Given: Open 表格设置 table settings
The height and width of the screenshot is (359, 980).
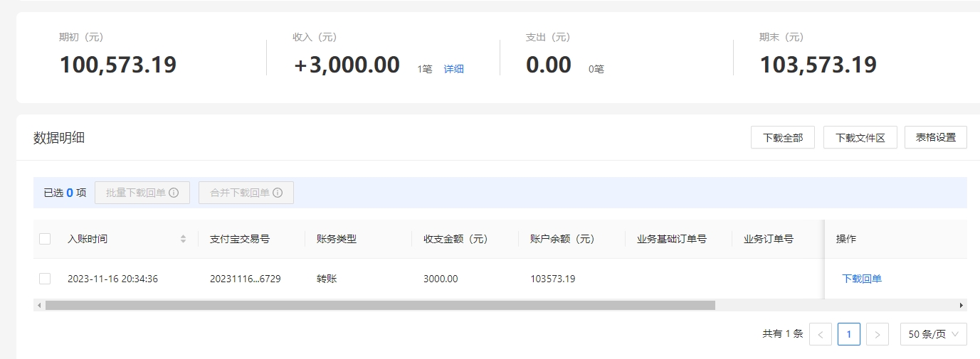Looking at the screenshot, I should point(936,137).
